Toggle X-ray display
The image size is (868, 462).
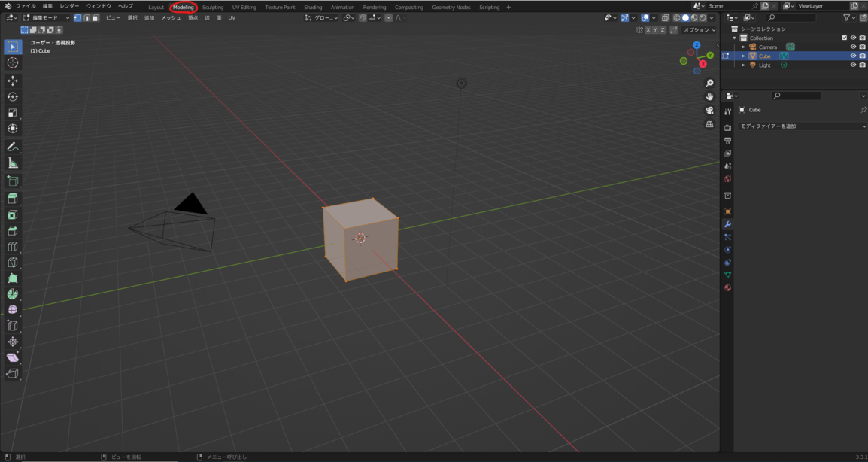(666, 18)
